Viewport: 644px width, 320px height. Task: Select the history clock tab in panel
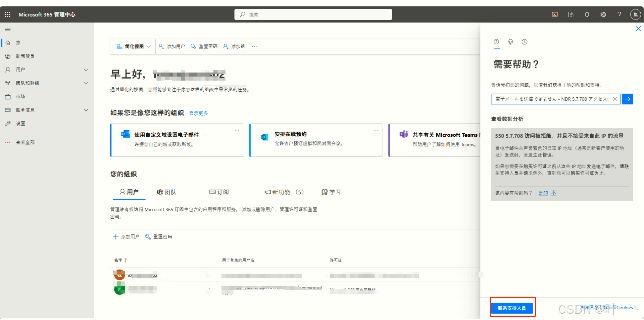(x=525, y=42)
